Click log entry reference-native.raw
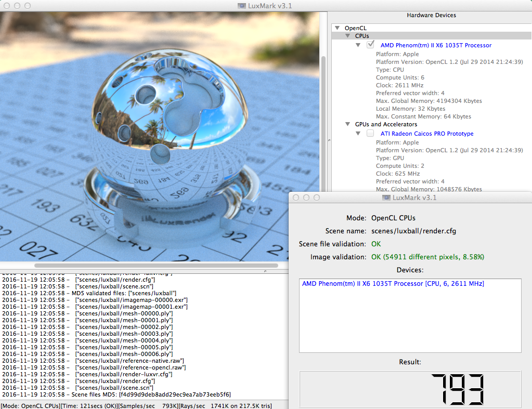This screenshot has height=409, width=532. (x=93, y=361)
